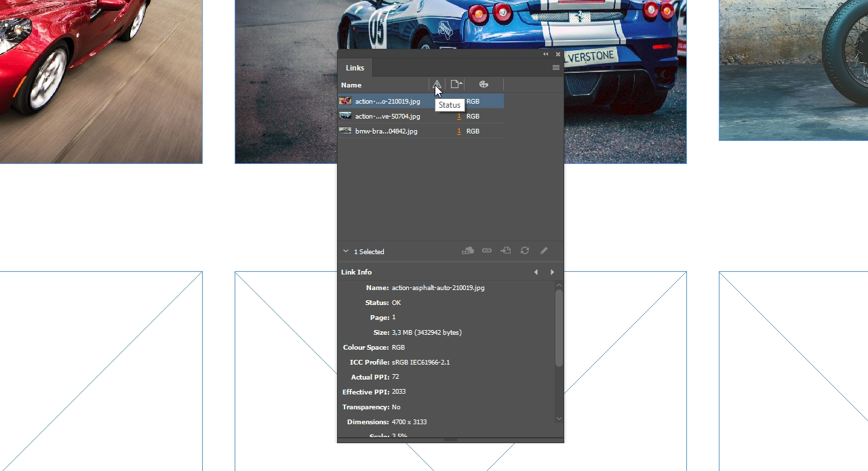Viewport: 868px width, 471px height.
Task: Go to page 1 for action-...ve-50704.jpg
Action: tap(459, 116)
